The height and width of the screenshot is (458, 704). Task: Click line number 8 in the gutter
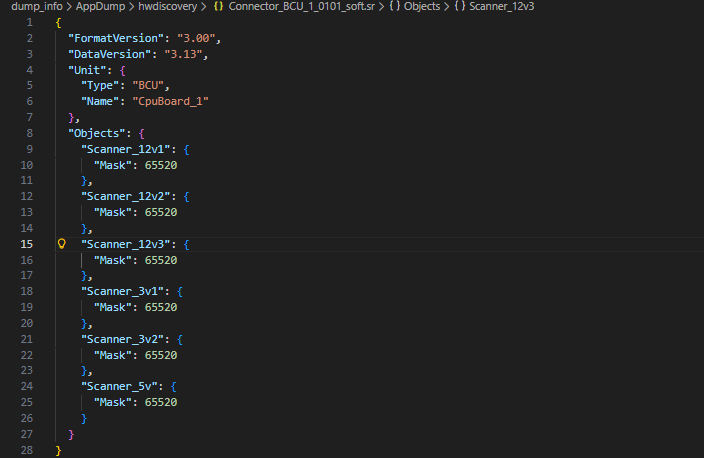coord(29,132)
